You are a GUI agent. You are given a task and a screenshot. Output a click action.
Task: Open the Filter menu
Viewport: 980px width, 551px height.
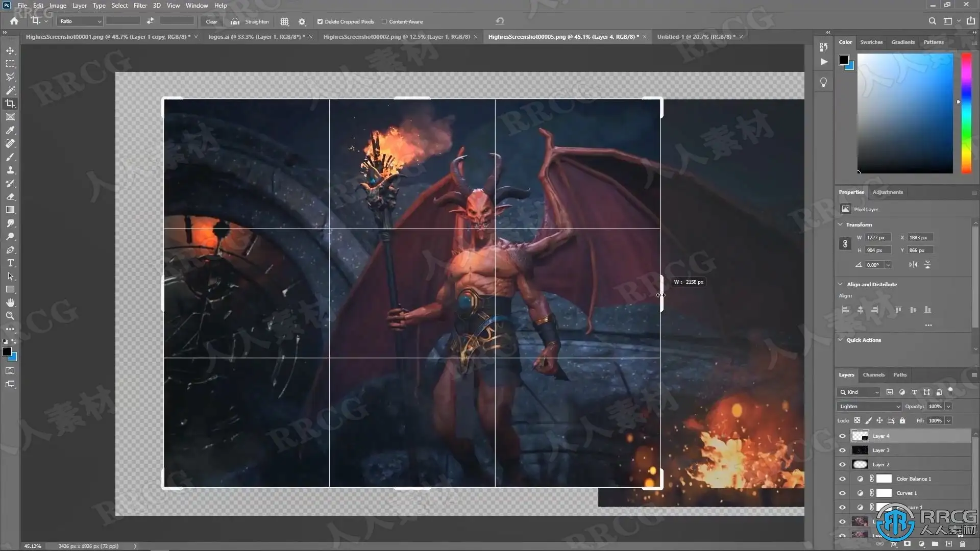(140, 6)
